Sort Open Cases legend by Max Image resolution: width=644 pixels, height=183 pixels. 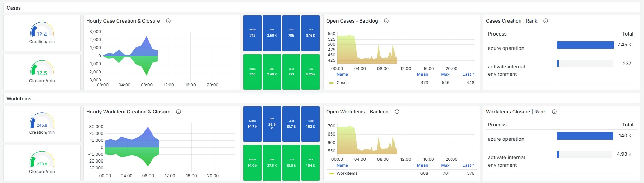tap(445, 74)
